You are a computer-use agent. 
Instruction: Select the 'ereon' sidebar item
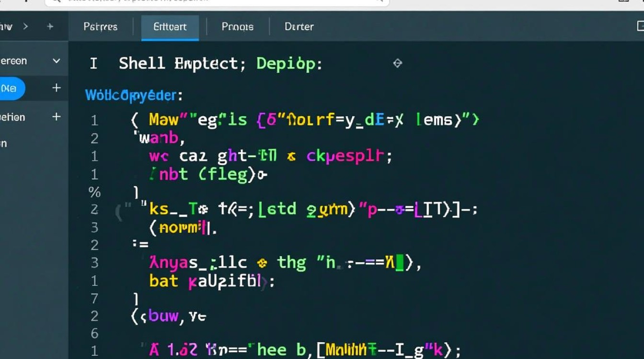[x=13, y=61]
